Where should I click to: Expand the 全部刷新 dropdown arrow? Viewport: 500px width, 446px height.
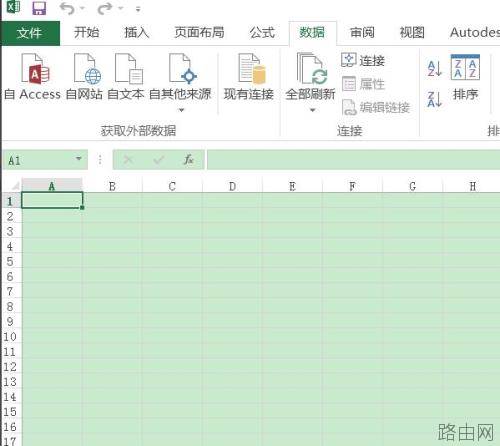click(313, 110)
